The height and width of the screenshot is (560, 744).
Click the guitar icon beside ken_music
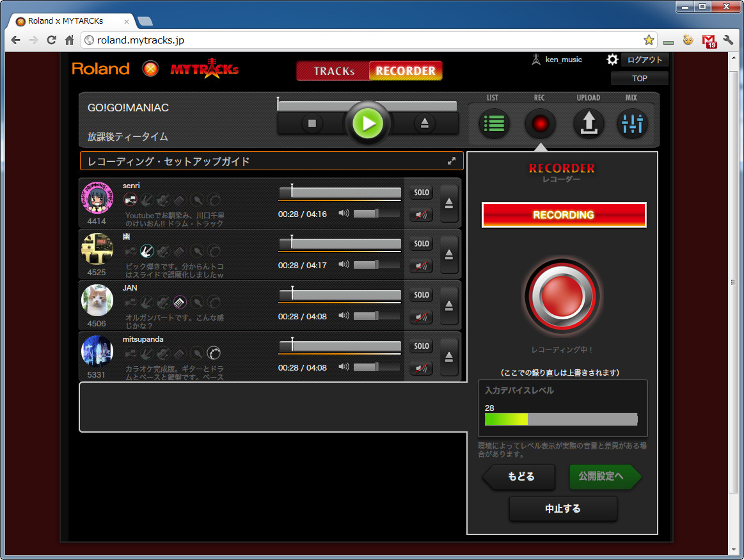(x=536, y=60)
